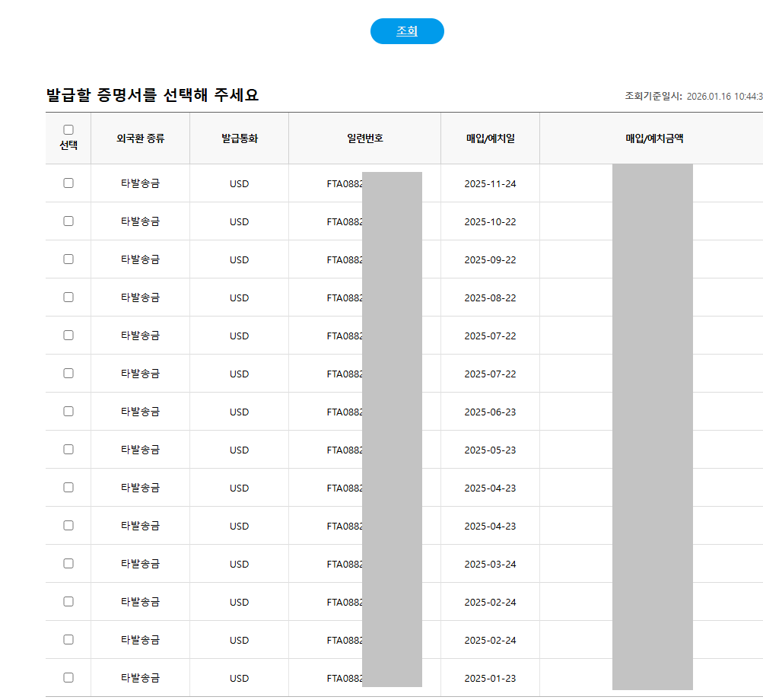763x700 pixels.
Task: Toggle the select-all 선택 checkbox in header
Action: [x=68, y=130]
